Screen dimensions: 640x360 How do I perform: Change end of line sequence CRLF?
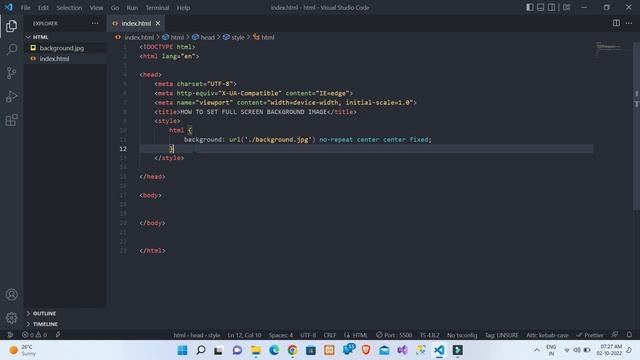click(x=329, y=335)
